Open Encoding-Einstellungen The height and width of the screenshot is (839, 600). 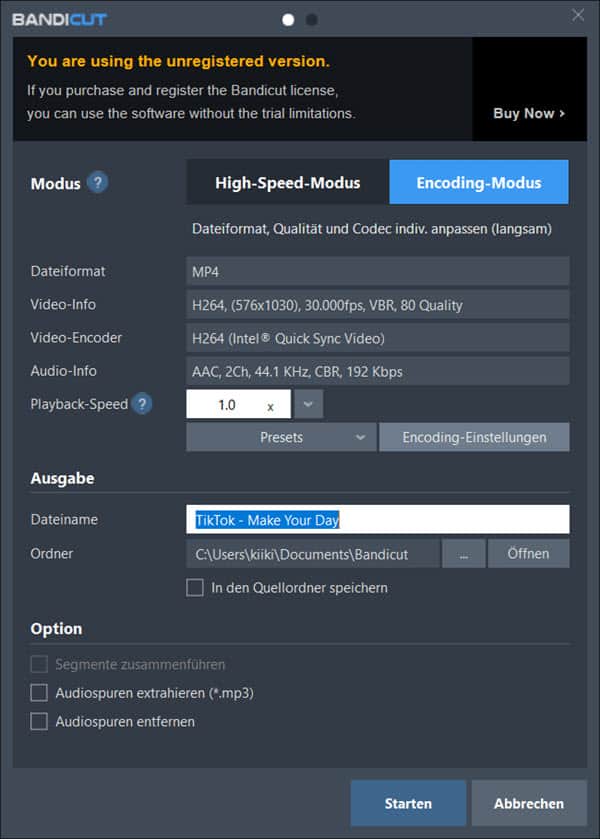474,437
